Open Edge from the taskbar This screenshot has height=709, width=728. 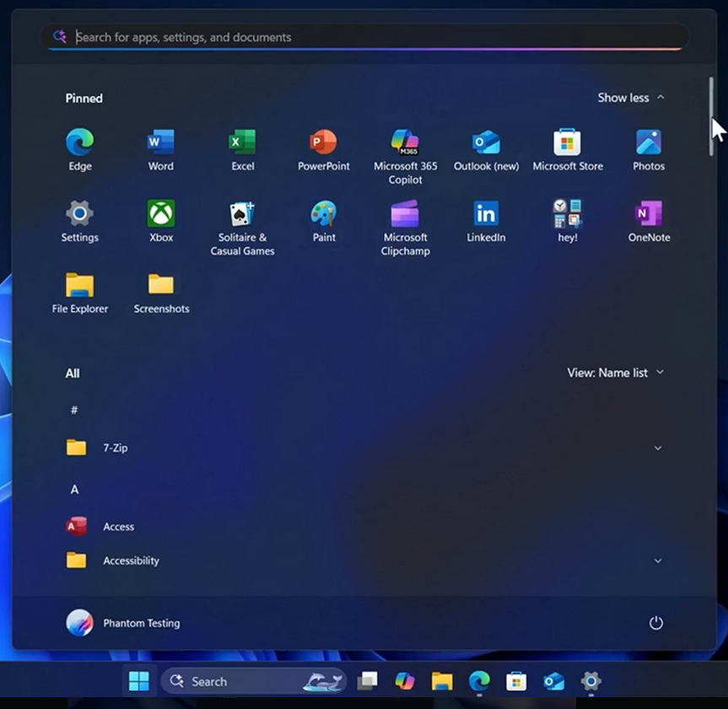(479, 681)
